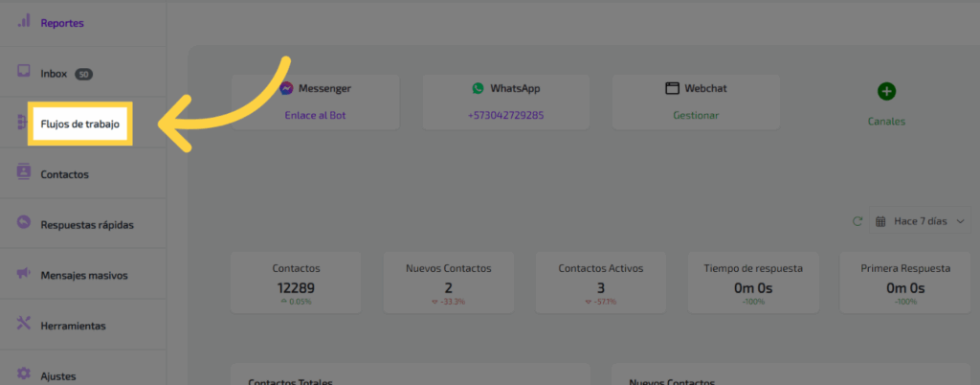
Task: Select the Contactos 12289 stat card
Action: [x=296, y=283]
